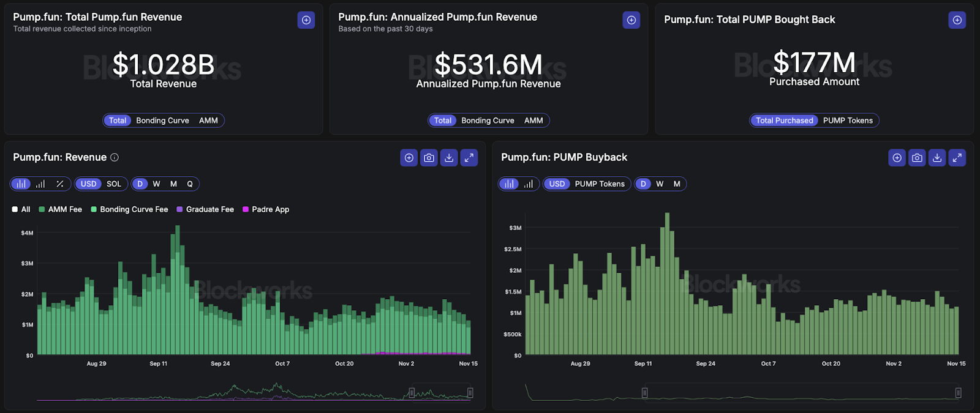The image size is (980, 413).
Task: Click plus icon on Total PUMP Bought Back card
Action: (x=957, y=20)
